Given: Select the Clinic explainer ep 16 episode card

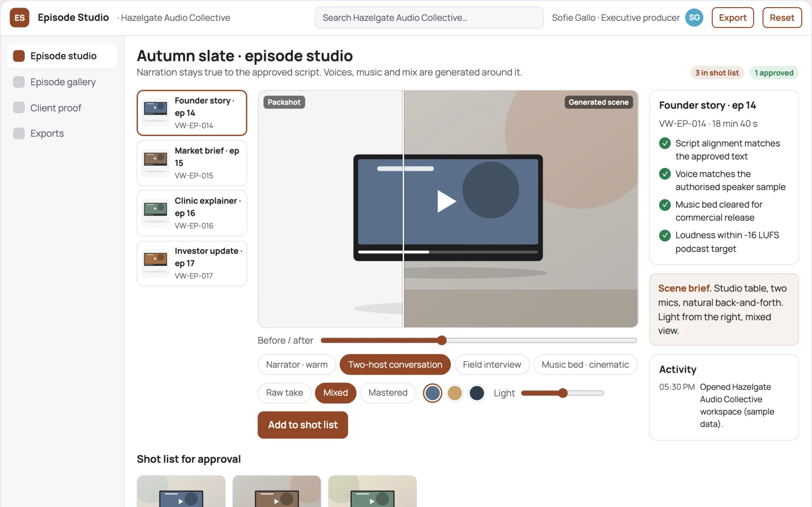Looking at the screenshot, I should tap(192, 213).
